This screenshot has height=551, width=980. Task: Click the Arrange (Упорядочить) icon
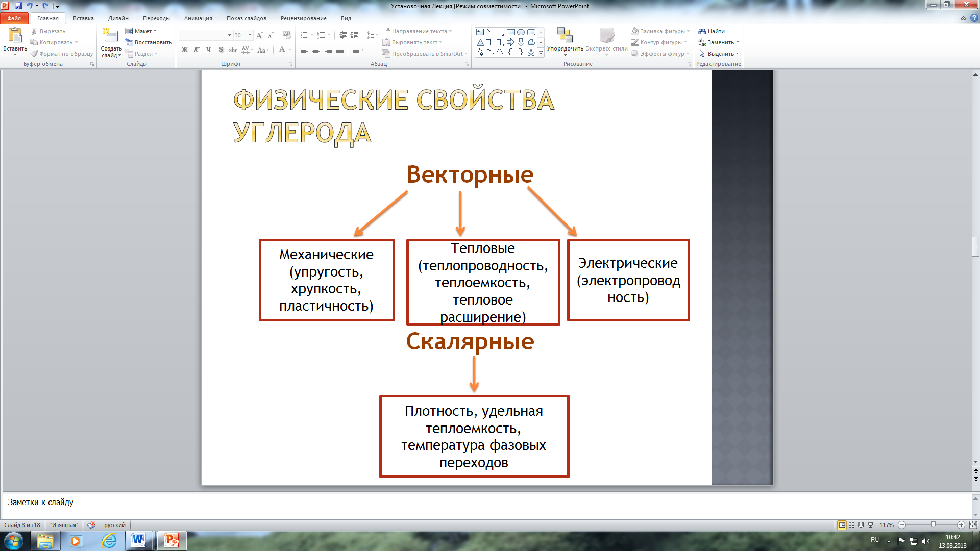coord(565,36)
